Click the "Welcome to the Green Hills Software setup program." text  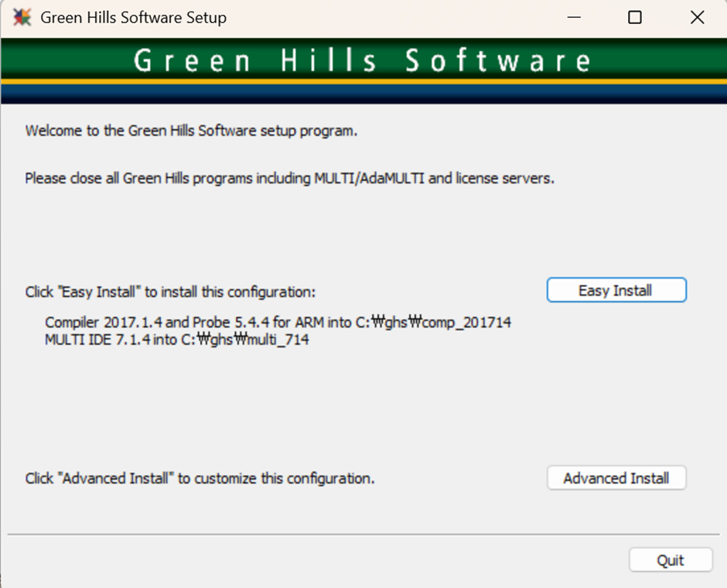(191, 131)
